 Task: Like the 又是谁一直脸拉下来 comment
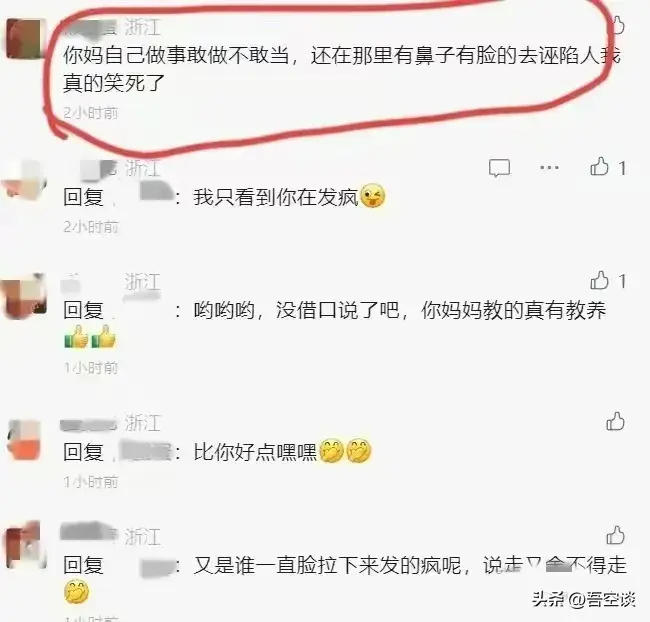click(x=615, y=535)
